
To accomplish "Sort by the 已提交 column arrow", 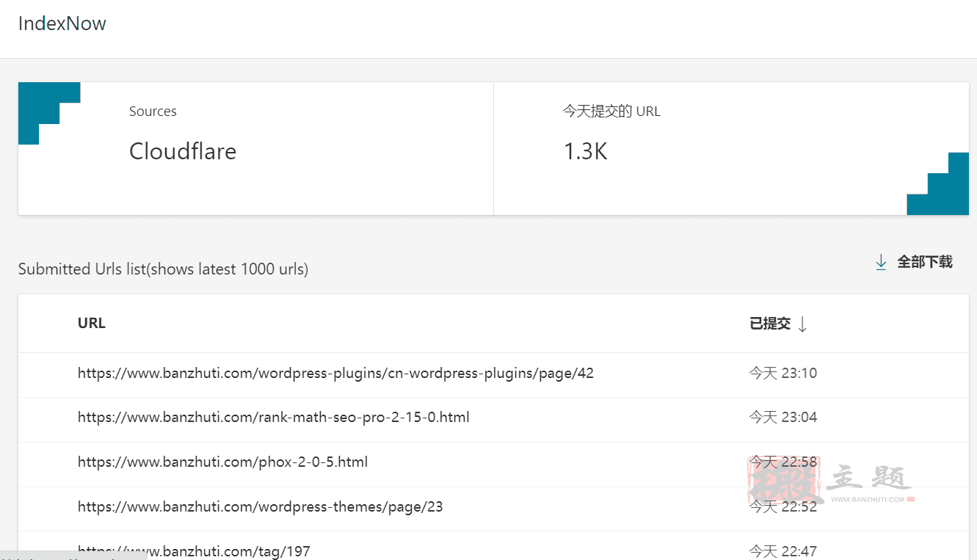I will point(802,324).
